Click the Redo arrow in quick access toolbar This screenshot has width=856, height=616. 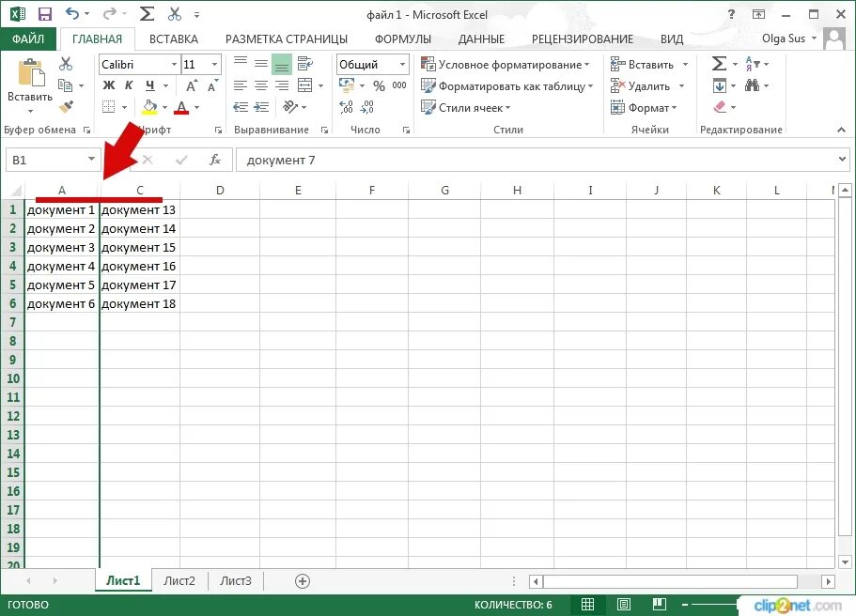click(x=110, y=14)
